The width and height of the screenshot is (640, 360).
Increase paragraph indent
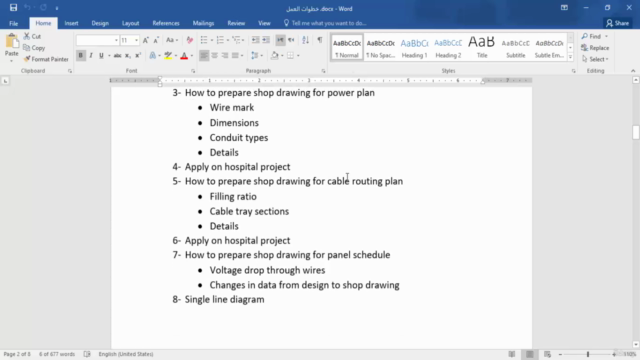[x=266, y=40]
